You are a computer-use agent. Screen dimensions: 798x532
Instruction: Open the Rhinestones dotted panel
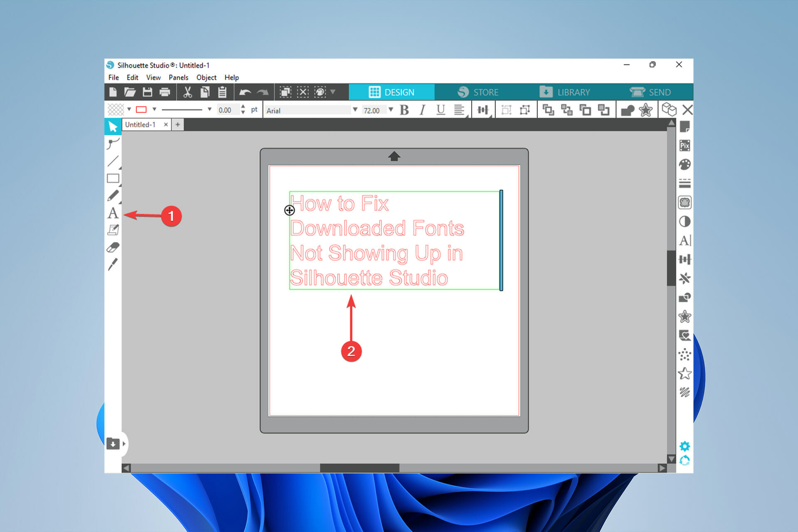click(685, 355)
